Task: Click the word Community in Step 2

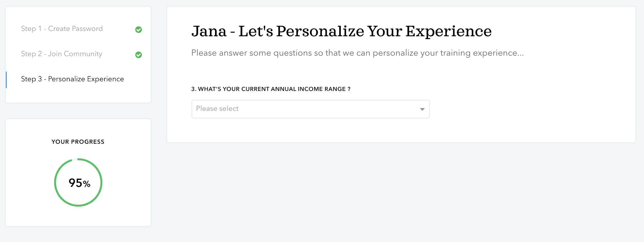Action: pos(83,54)
